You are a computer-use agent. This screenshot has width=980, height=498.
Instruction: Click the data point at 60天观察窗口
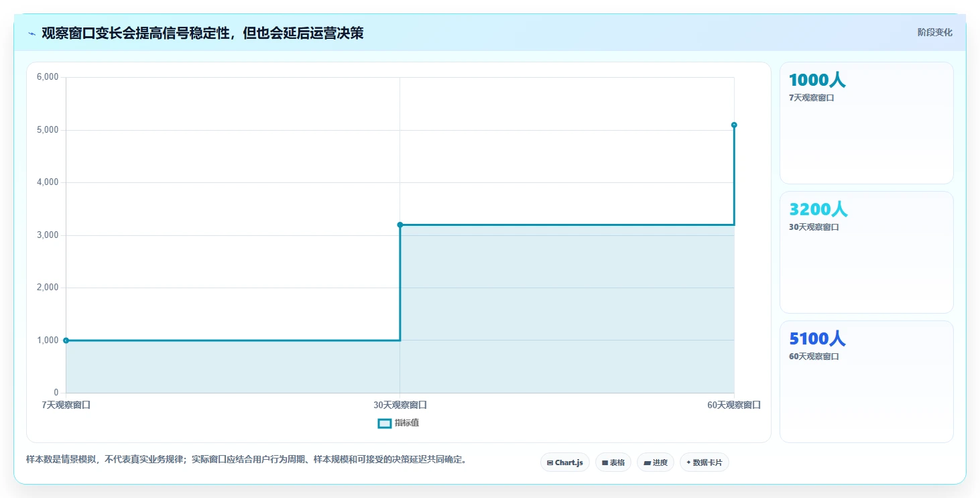pos(734,125)
